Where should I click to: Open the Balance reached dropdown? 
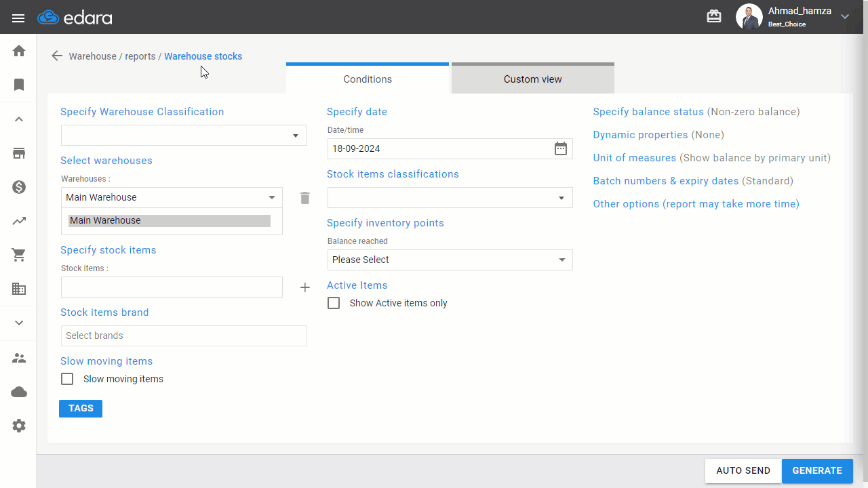pos(450,260)
